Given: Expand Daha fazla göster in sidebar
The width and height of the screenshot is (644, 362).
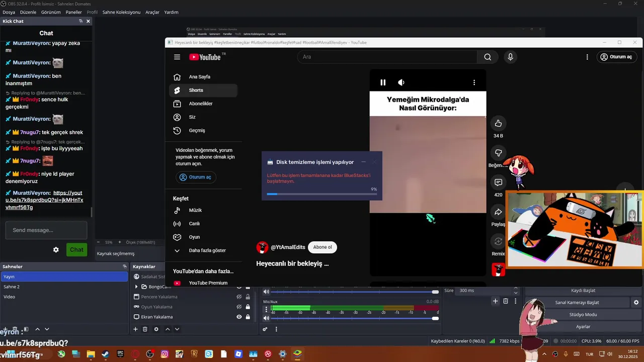Looking at the screenshot, I should pyautogui.click(x=203, y=250).
